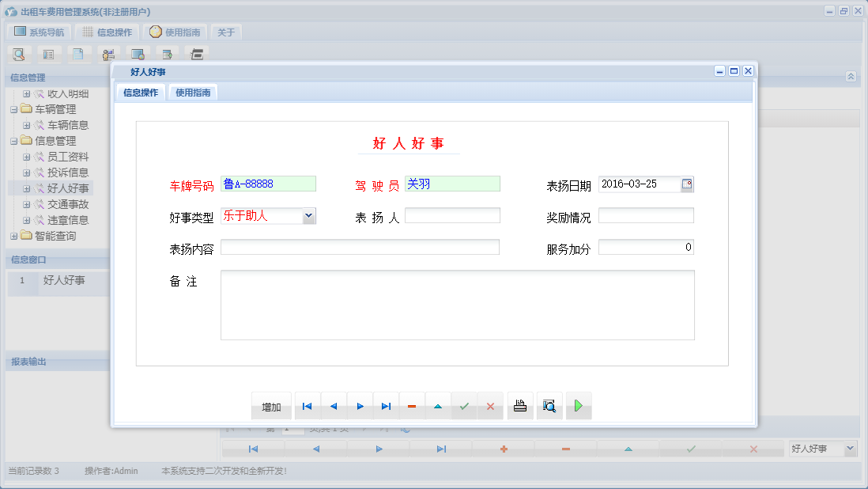Confirm changes with green checkmark in dialog
Screen dimensions: 868x489
coord(464,407)
